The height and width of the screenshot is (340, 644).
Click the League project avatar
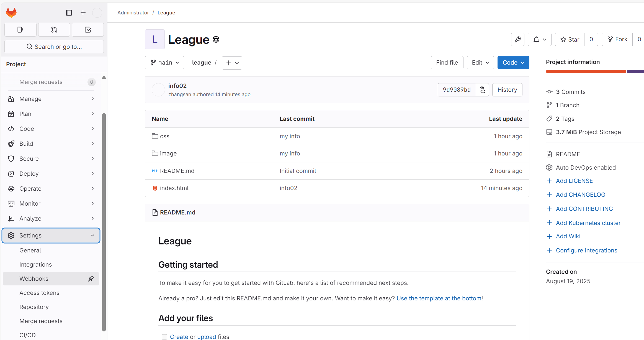point(155,39)
